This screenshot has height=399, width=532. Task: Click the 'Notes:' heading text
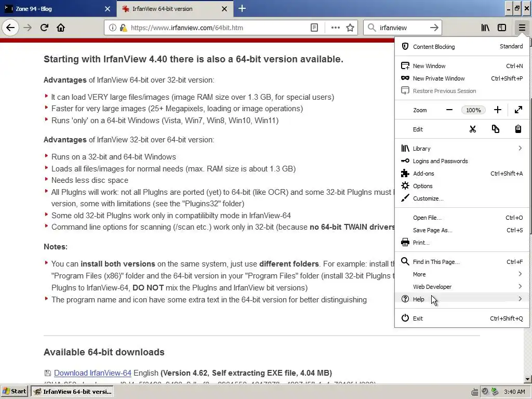55,247
